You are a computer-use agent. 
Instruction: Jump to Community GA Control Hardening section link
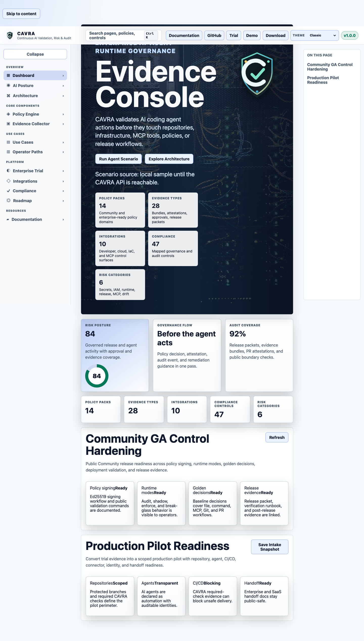pos(330,67)
